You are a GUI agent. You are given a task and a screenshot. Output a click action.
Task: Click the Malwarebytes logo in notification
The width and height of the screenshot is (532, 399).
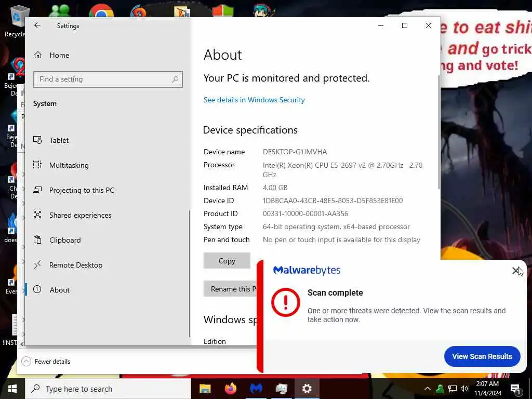click(307, 270)
